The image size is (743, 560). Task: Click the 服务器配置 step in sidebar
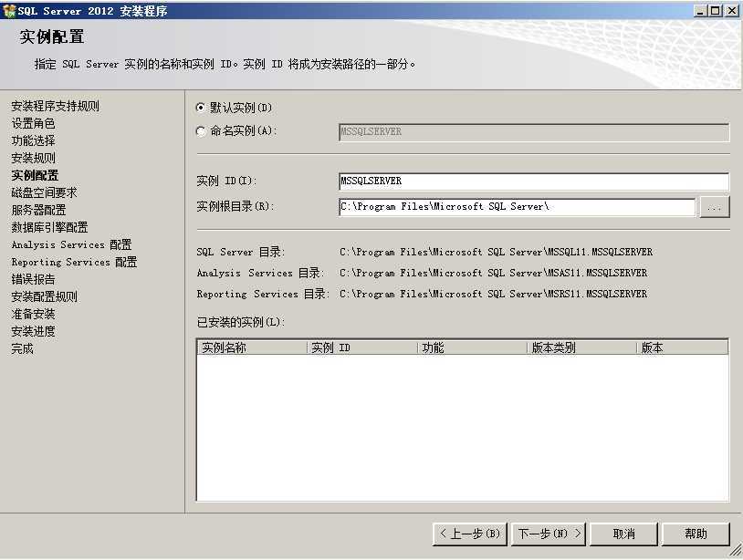click(x=38, y=210)
